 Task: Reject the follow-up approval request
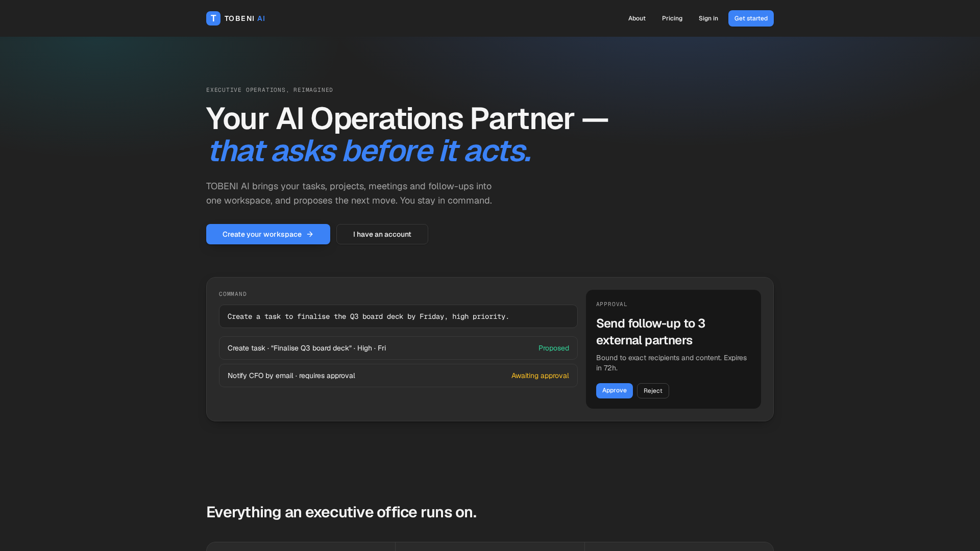(x=653, y=391)
